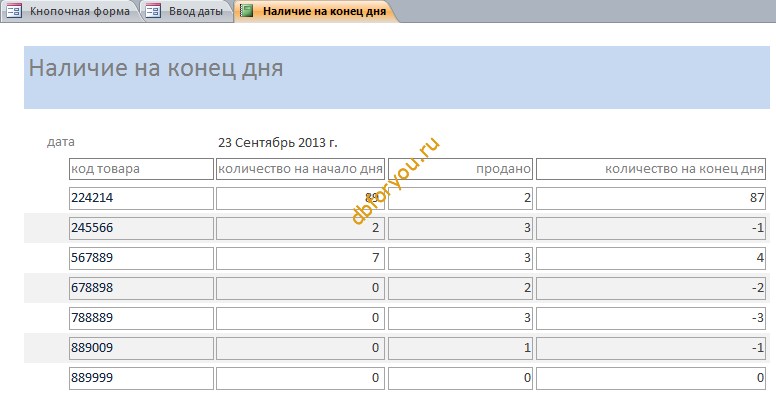Select the Наличие на конец дня tab
The height and width of the screenshot is (395, 776).
pyautogui.click(x=316, y=11)
